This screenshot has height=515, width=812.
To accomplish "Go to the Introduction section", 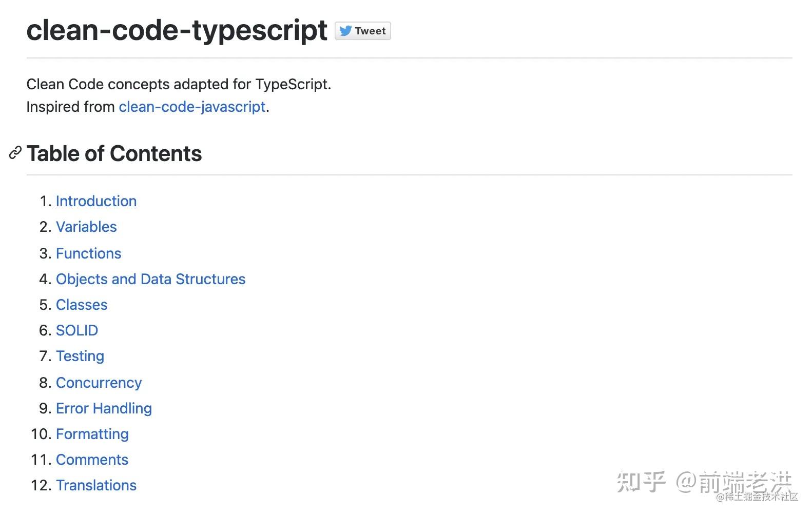I will (96, 201).
